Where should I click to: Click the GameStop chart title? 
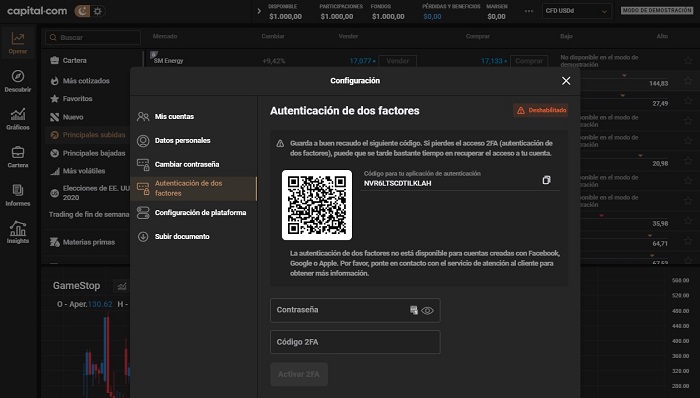point(76,286)
